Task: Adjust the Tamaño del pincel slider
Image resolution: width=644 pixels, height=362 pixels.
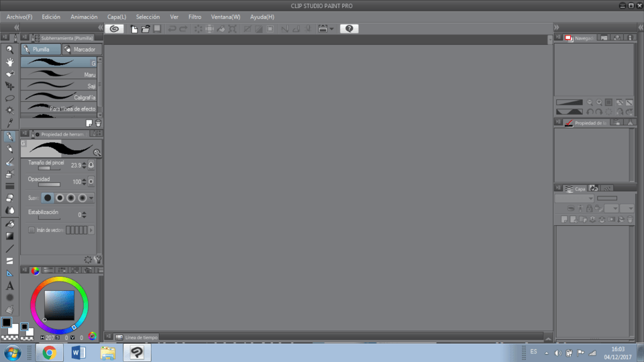Action: click(49, 168)
